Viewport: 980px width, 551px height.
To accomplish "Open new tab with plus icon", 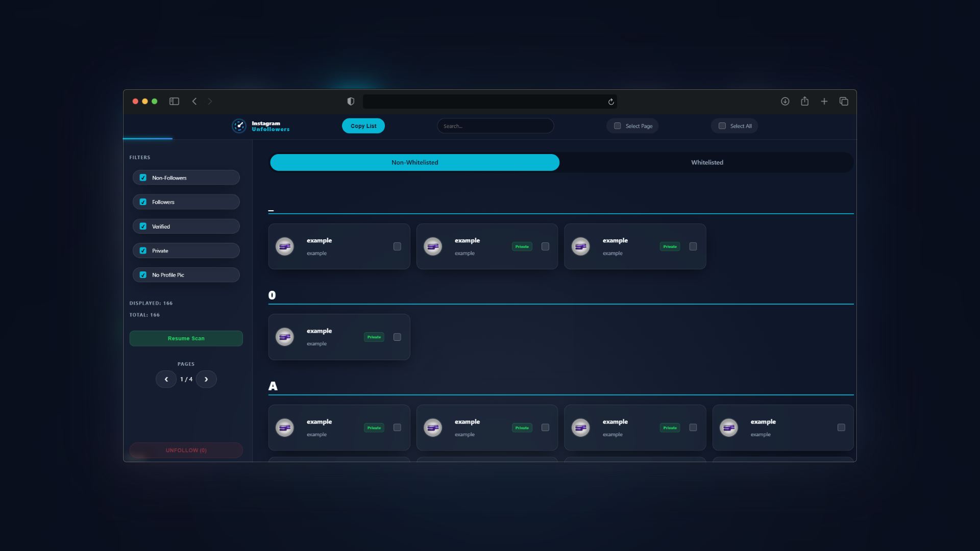I will pyautogui.click(x=824, y=102).
